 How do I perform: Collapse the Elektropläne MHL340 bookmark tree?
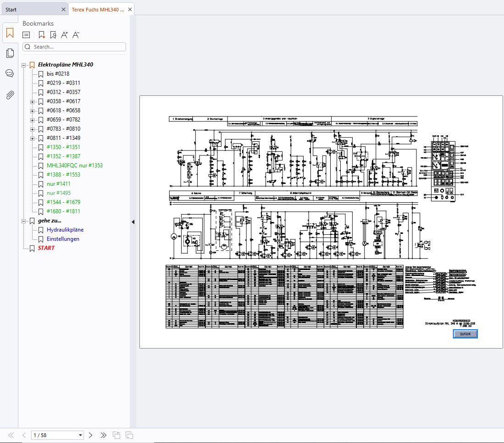point(24,65)
